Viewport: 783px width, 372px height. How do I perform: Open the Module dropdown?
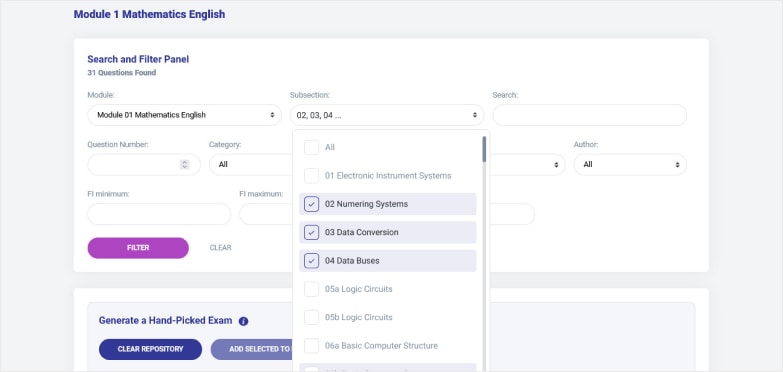[x=185, y=115]
